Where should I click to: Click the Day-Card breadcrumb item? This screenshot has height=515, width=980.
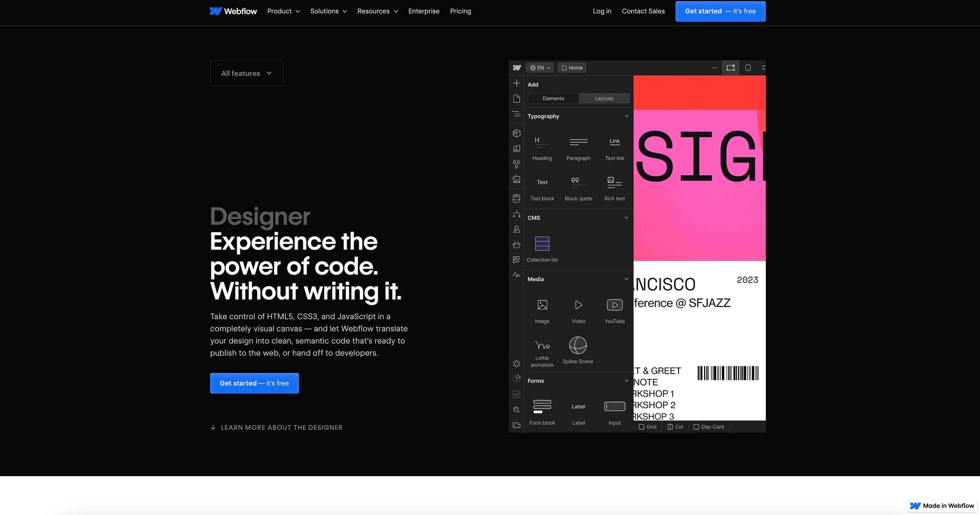708,427
